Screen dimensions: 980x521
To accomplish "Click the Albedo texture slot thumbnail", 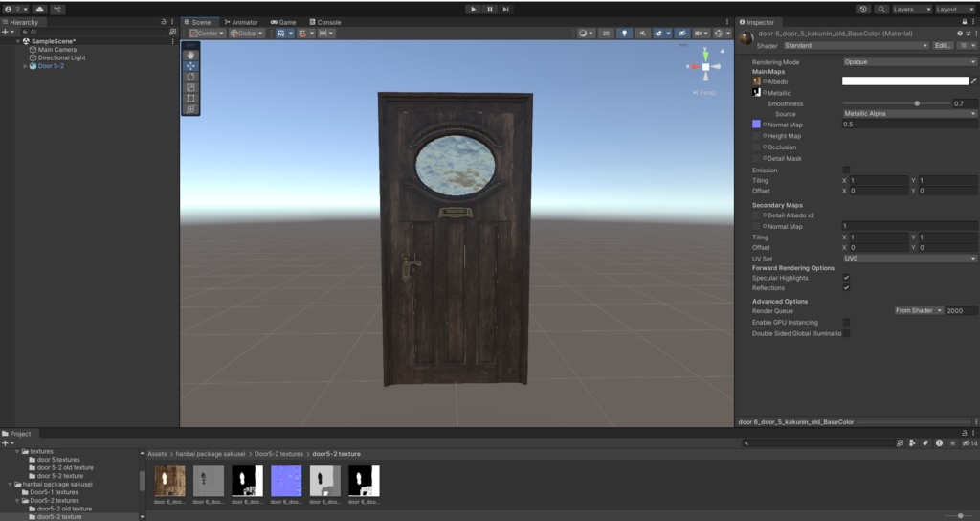I will (756, 81).
